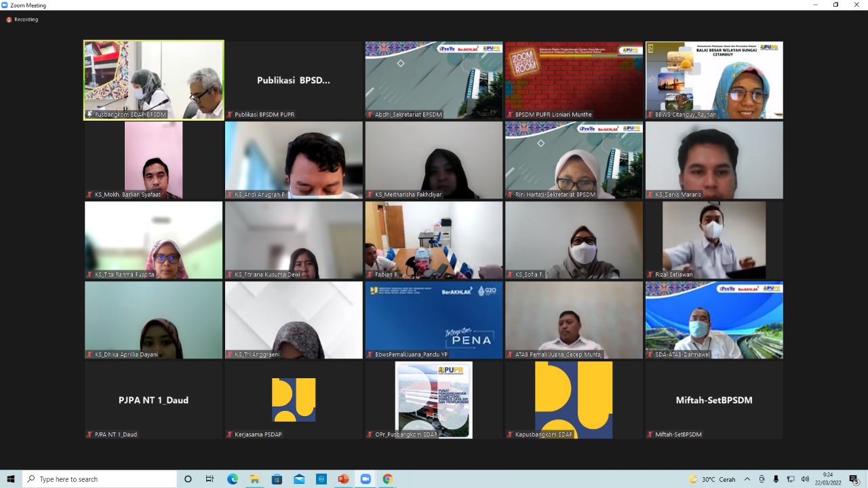This screenshot has height=488, width=868.
Task: Select BPSDM PUPR Lisniari Munthe tile
Action: pyautogui.click(x=574, y=80)
